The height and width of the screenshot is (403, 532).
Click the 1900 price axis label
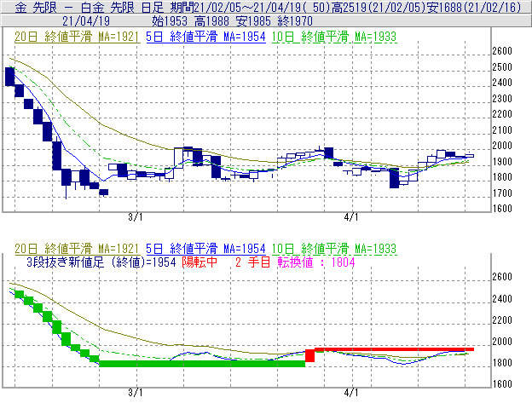click(502, 161)
